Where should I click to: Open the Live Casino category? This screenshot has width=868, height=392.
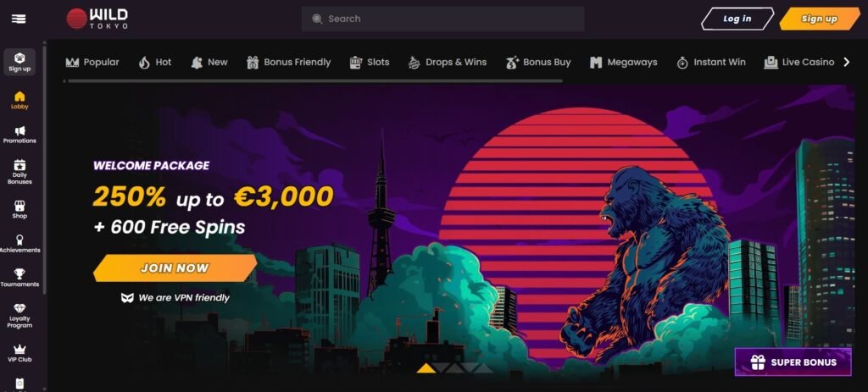click(798, 63)
